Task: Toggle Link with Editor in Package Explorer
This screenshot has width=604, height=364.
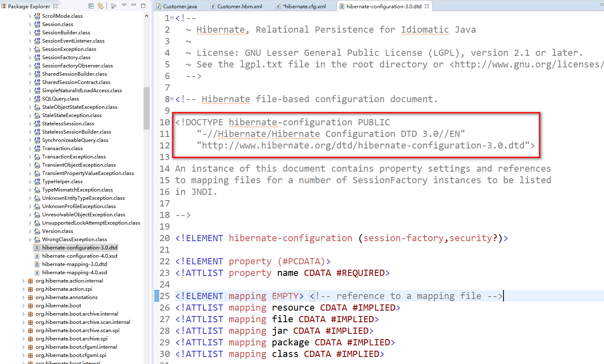Action: [101, 6]
